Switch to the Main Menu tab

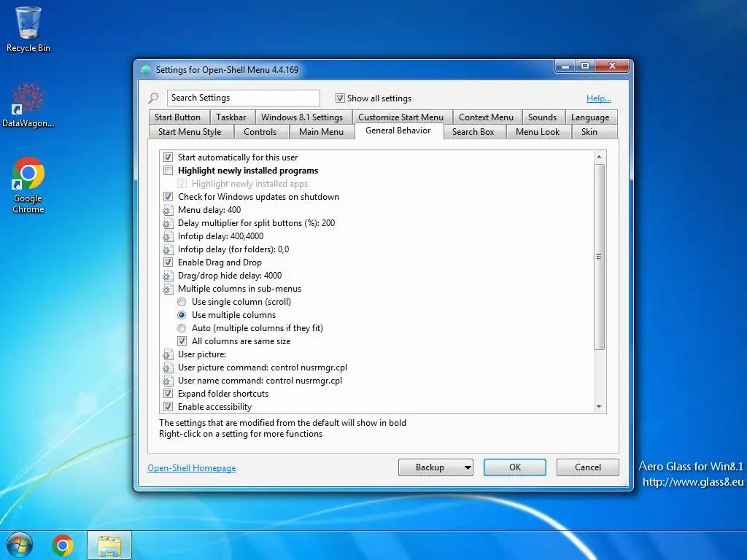(x=321, y=132)
